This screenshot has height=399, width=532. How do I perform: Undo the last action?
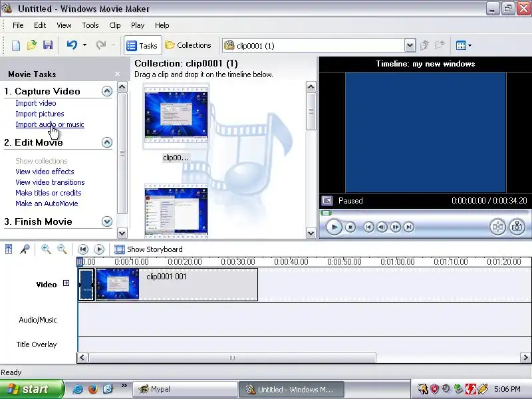pos(72,45)
